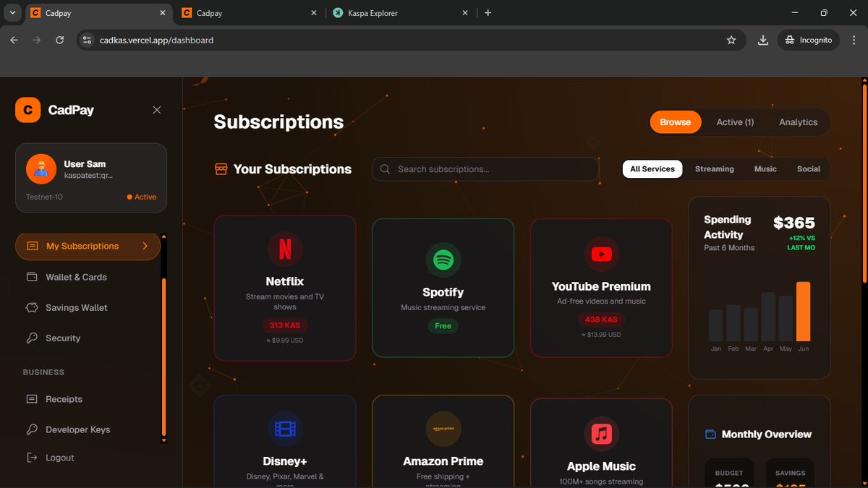This screenshot has height=488, width=868.
Task: Click the Search subscriptions field
Action: 485,169
